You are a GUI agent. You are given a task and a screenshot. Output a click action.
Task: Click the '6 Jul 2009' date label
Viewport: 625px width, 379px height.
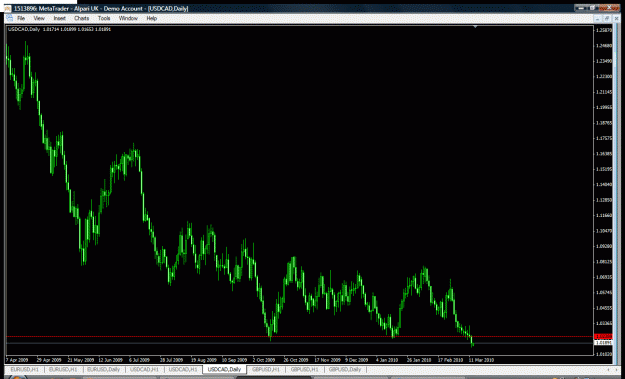point(139,360)
